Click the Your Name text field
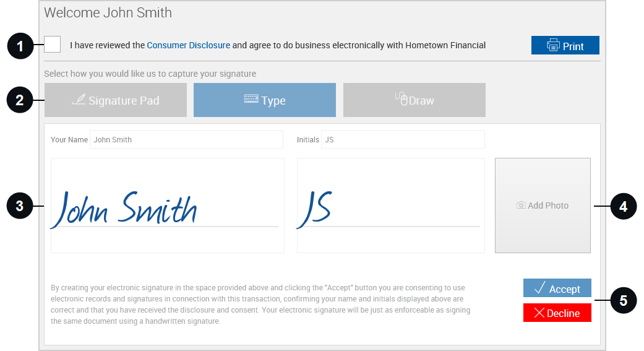This screenshot has width=644, height=351. [x=186, y=139]
